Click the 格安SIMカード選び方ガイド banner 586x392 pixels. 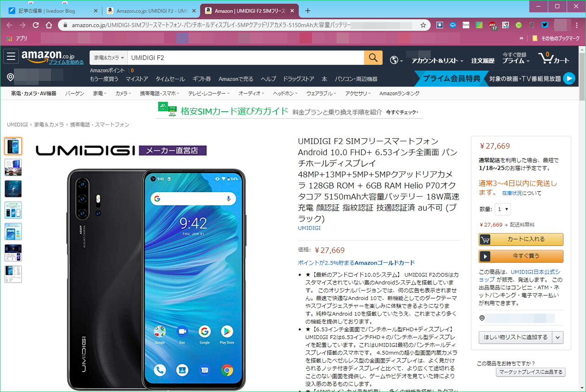click(289, 110)
